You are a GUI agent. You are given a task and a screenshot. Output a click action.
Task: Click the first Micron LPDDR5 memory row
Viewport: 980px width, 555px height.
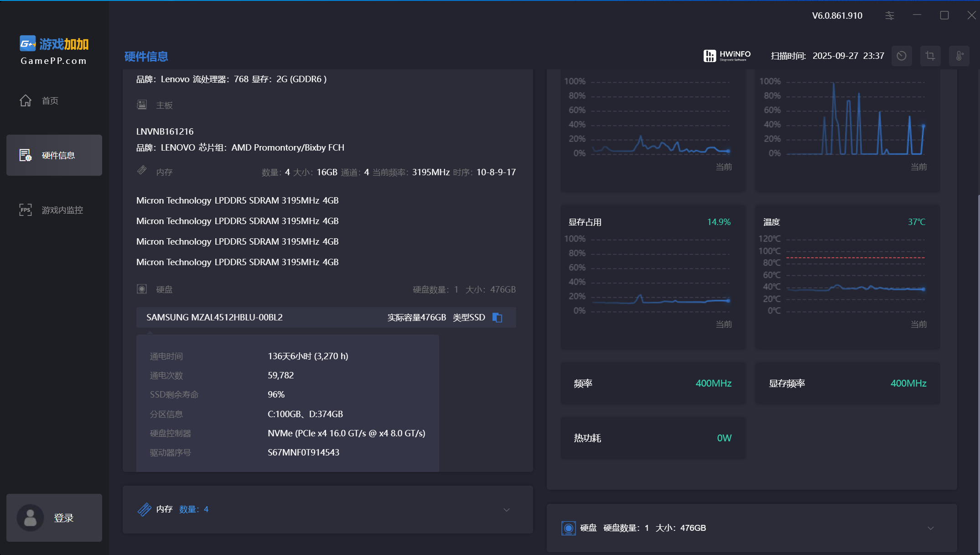237,200
